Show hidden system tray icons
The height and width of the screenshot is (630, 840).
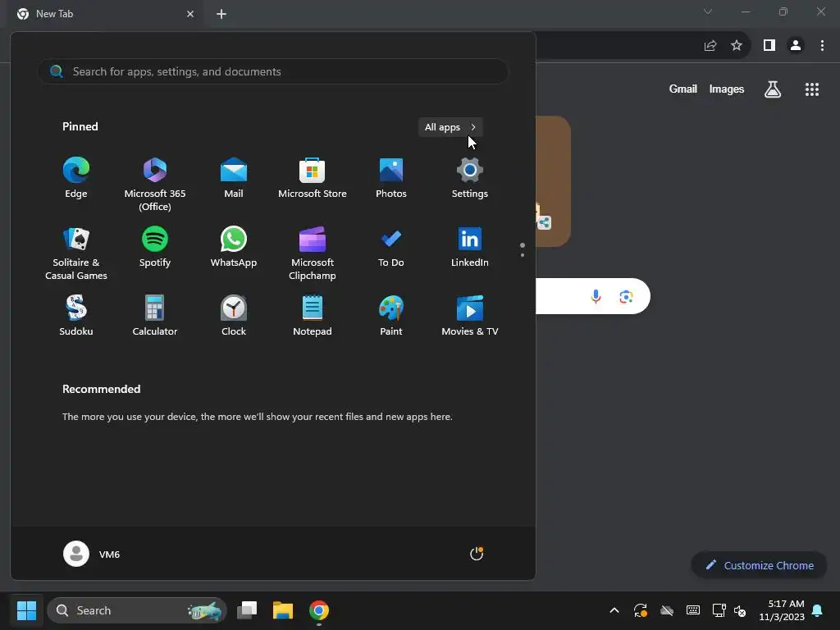tap(614, 610)
